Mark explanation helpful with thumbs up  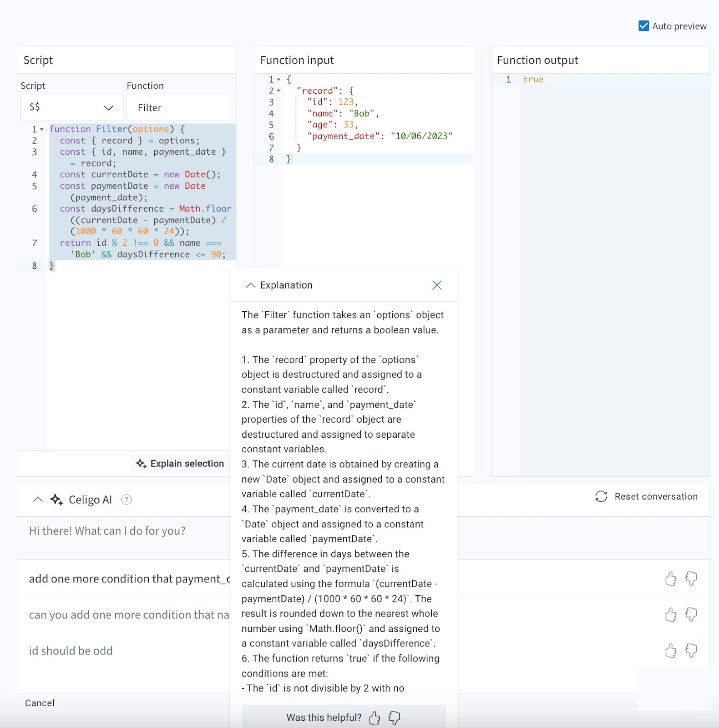pyautogui.click(x=375, y=718)
